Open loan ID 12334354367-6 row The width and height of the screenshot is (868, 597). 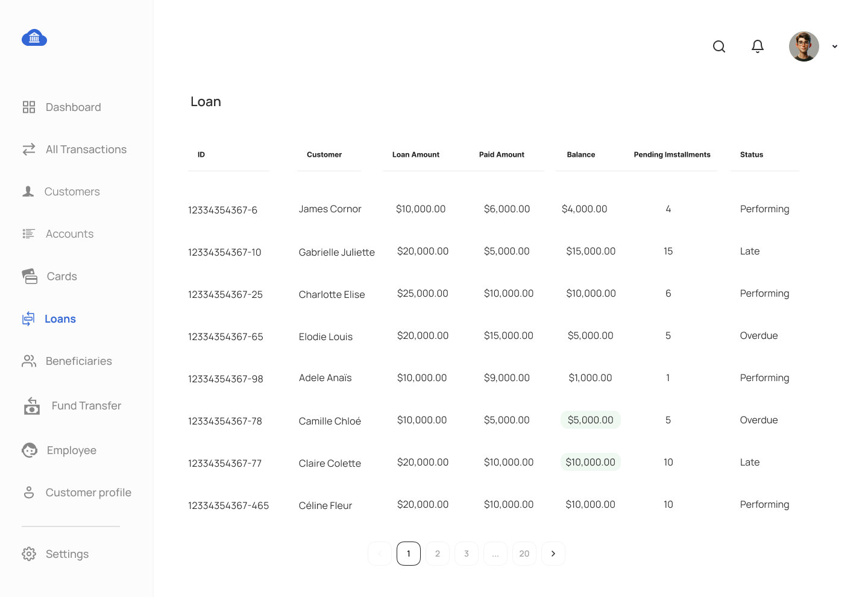pos(222,210)
